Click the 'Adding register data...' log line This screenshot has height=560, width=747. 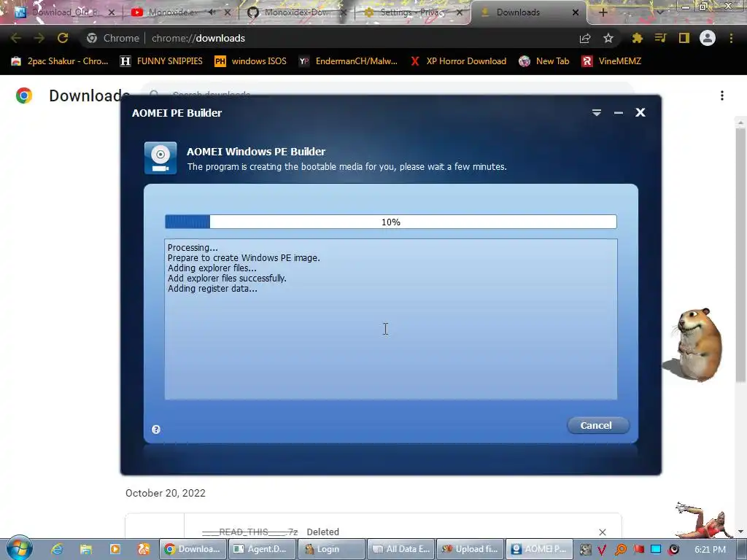tap(212, 289)
